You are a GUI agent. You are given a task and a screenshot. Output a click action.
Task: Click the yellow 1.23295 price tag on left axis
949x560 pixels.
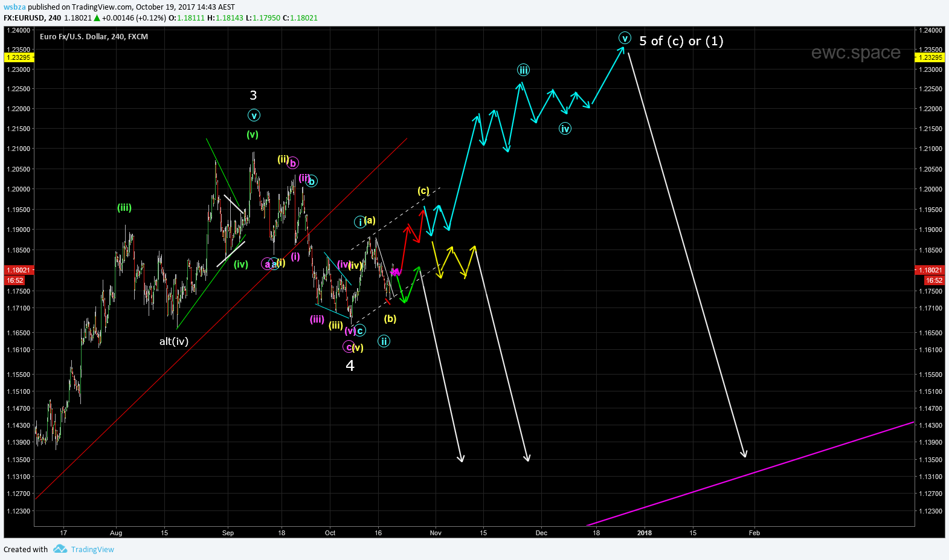pyautogui.click(x=19, y=57)
